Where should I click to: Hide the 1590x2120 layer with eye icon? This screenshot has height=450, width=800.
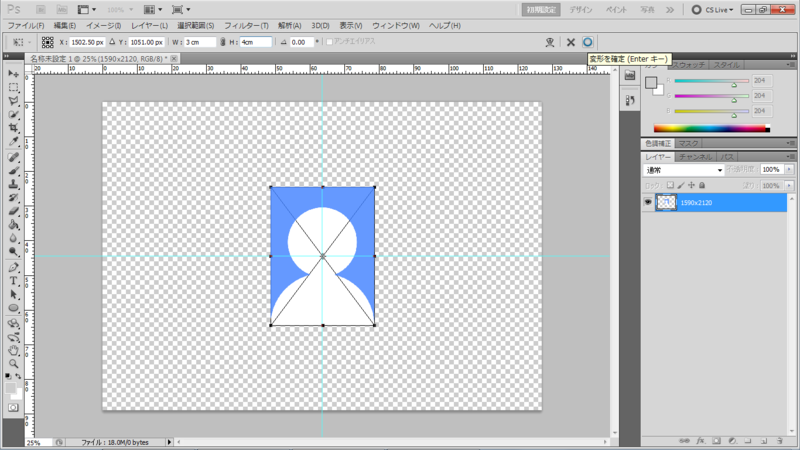coord(648,202)
